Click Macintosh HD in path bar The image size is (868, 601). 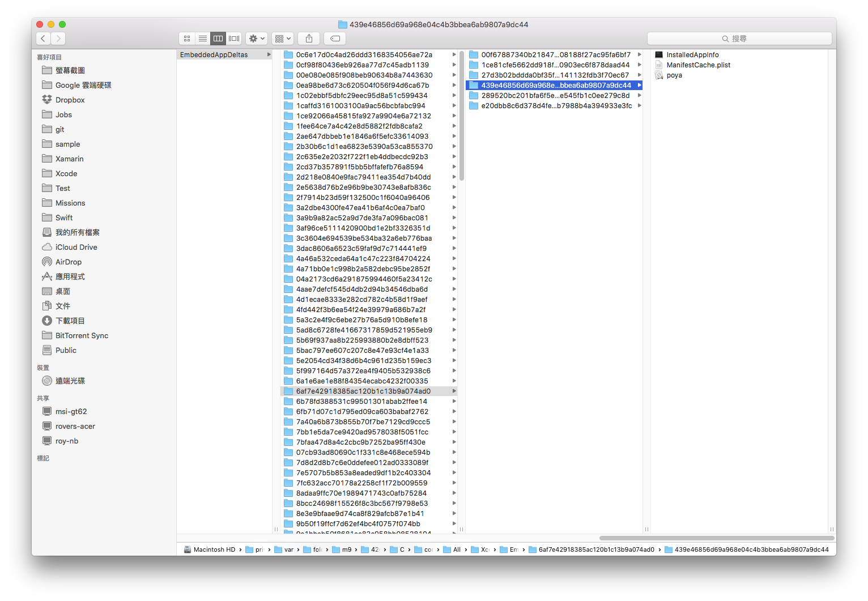214,549
